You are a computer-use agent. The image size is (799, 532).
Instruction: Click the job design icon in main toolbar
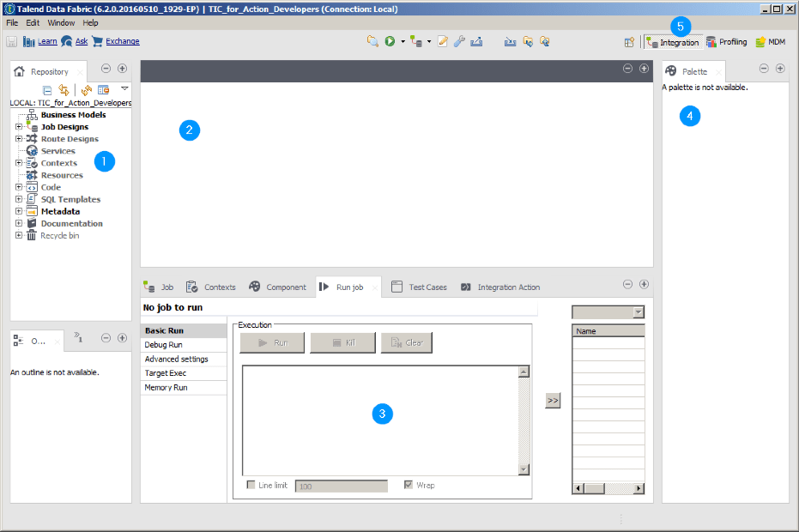click(416, 42)
